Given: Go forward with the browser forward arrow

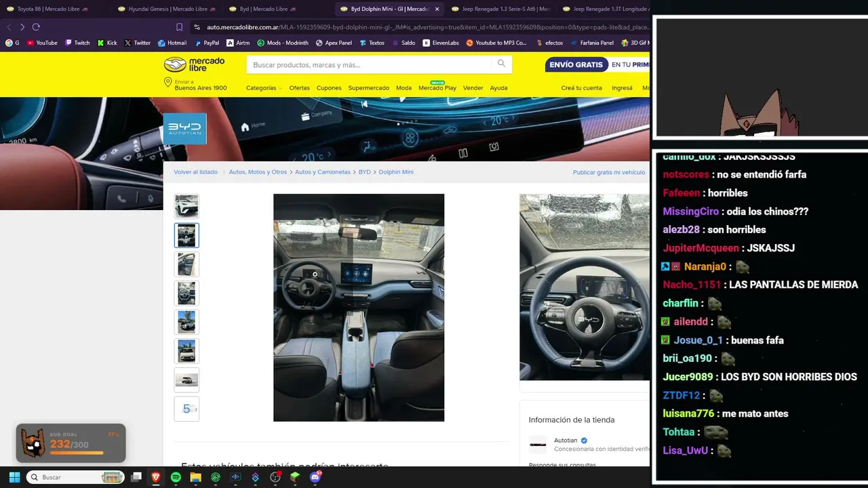Looking at the screenshot, I should coord(22,27).
